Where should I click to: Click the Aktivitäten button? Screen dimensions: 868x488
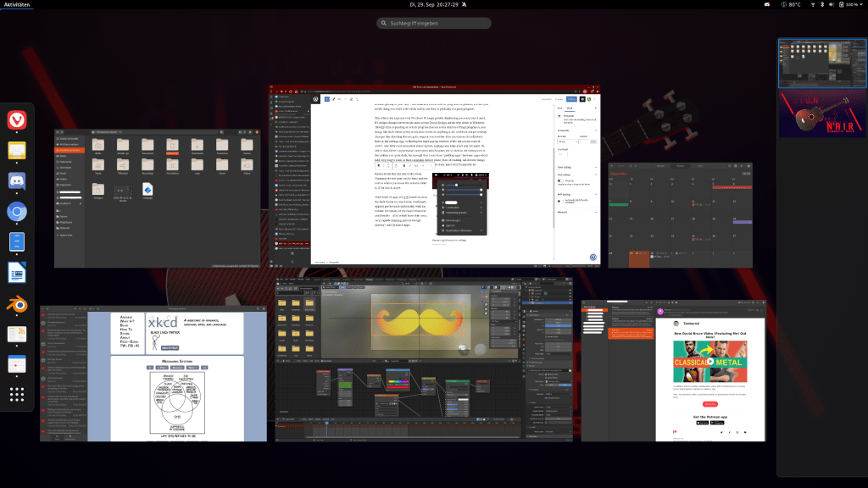pos(19,5)
